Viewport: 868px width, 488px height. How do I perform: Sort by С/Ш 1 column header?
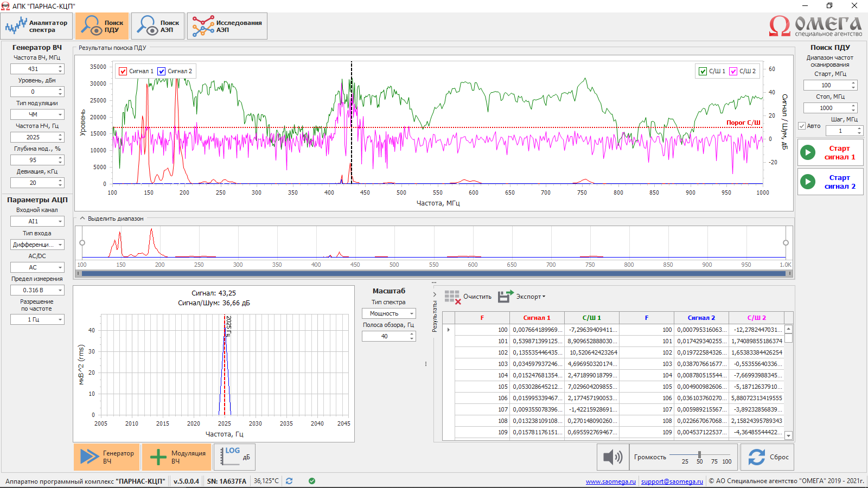[592, 318]
